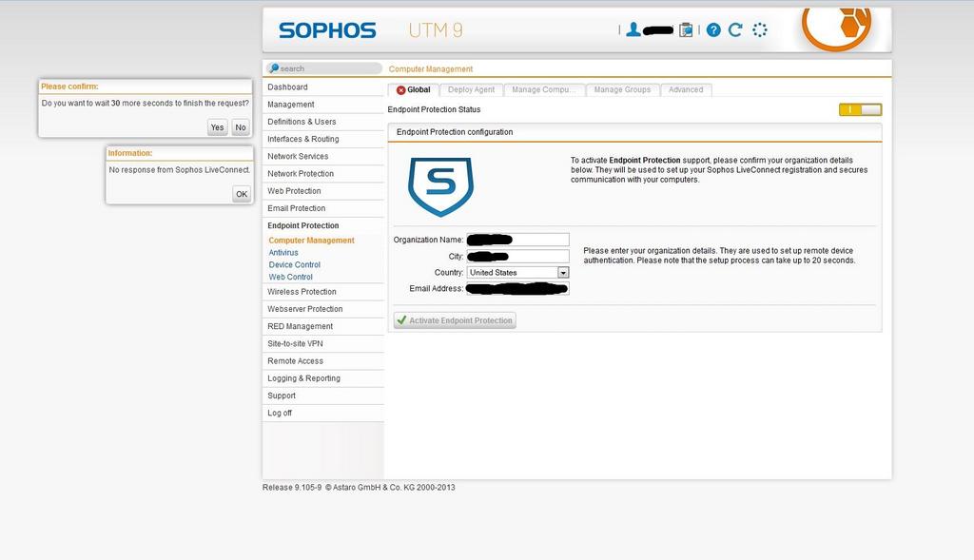Viewport: 974px width, 560px height.
Task: Click the 'Endpoint Protection configuration' panel header
Action: (634, 132)
